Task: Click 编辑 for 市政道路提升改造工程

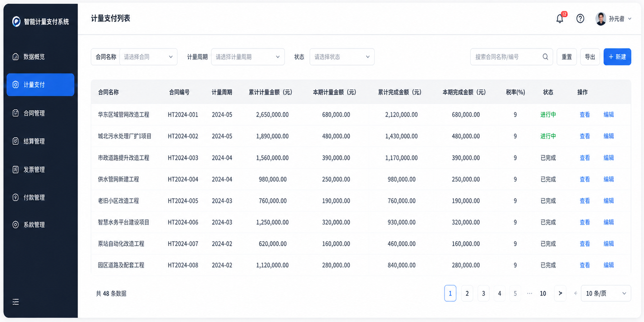Action: point(609,158)
